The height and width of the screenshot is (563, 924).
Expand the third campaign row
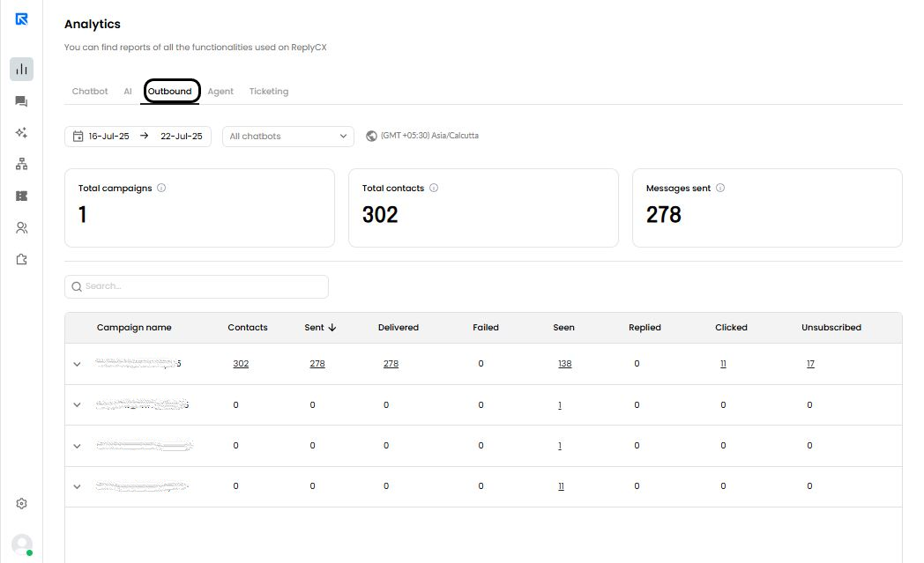[77, 446]
